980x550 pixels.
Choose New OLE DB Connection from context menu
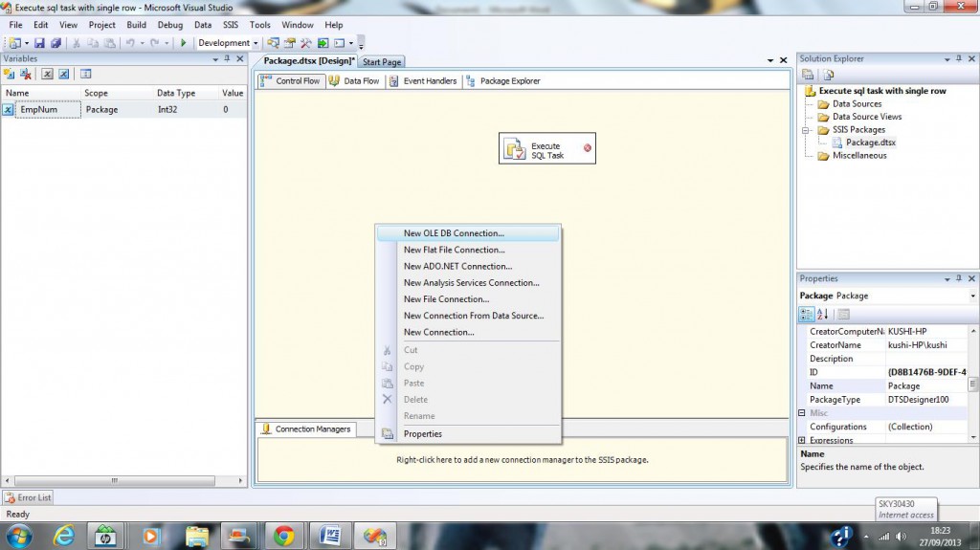pyautogui.click(x=454, y=233)
